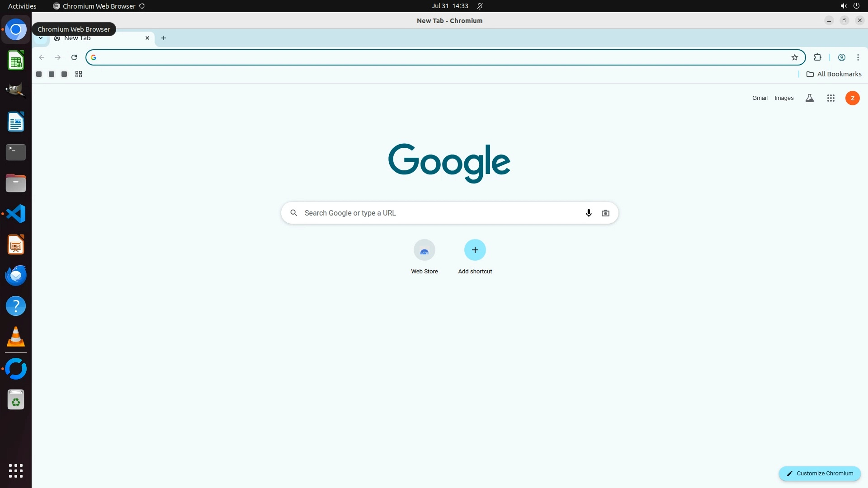Image resolution: width=868 pixels, height=488 pixels.
Task: Search by image with camera icon
Action: [x=605, y=213]
